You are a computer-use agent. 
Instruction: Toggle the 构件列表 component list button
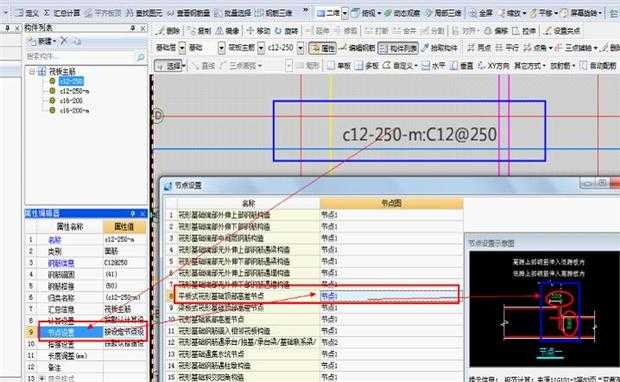[398, 48]
